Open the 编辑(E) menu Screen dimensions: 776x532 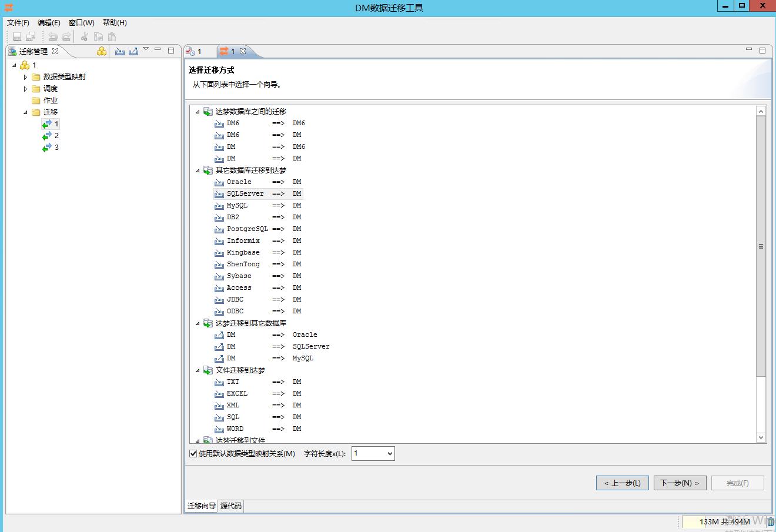pyautogui.click(x=49, y=22)
